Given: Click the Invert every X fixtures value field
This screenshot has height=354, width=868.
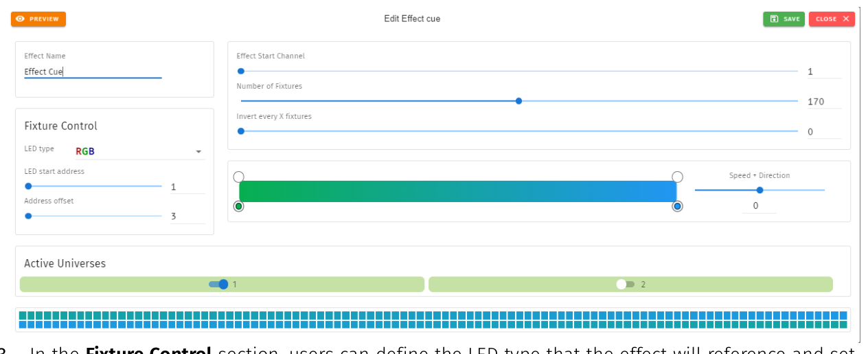Looking at the screenshot, I should (x=824, y=132).
